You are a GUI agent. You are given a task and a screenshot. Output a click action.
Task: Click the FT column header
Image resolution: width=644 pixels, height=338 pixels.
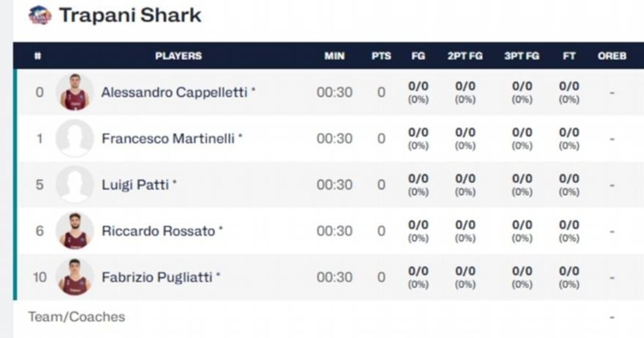(569, 56)
